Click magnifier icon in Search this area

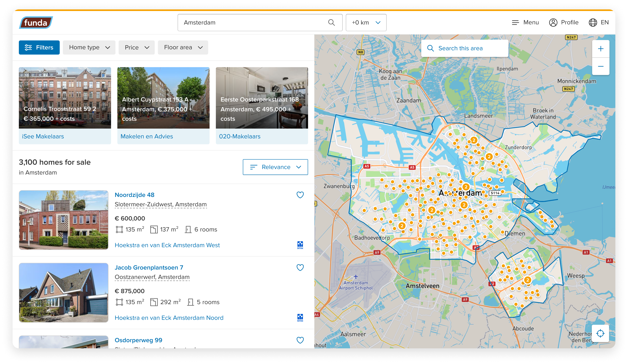click(x=430, y=48)
